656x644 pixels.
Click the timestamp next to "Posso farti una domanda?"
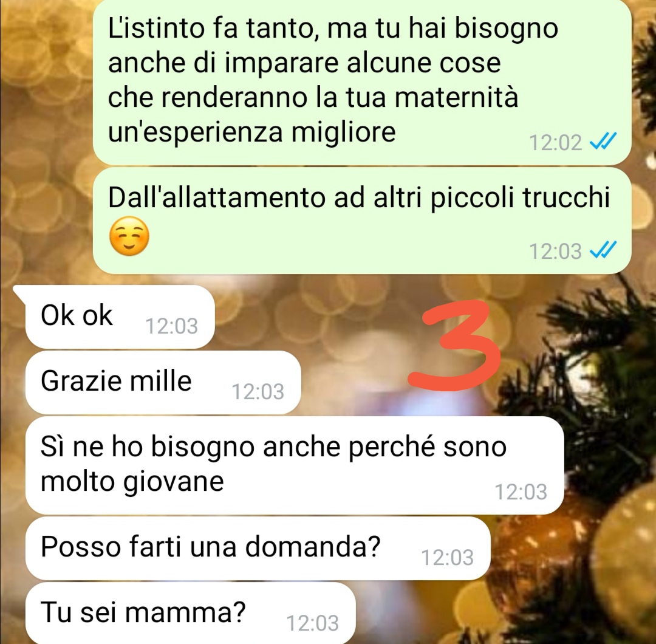pyautogui.click(x=447, y=557)
